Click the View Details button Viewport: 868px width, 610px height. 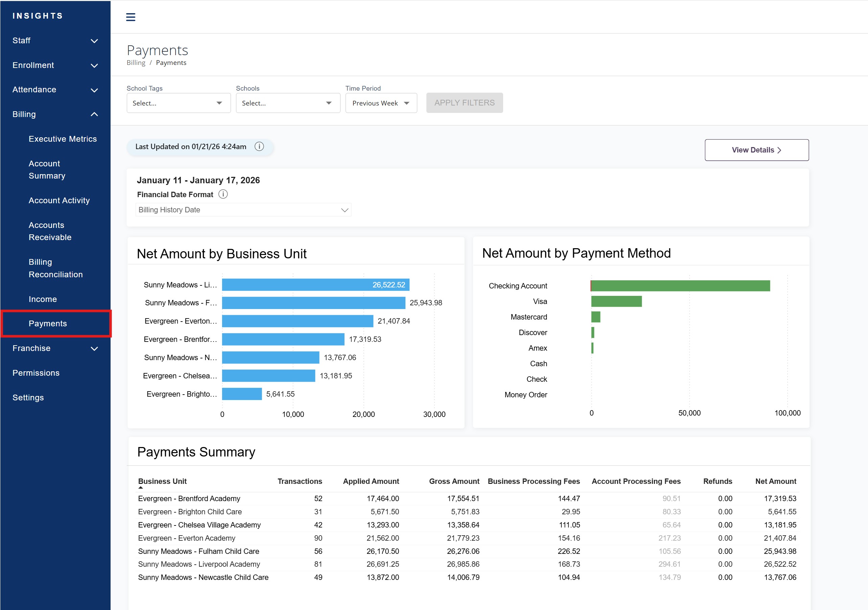(x=756, y=150)
